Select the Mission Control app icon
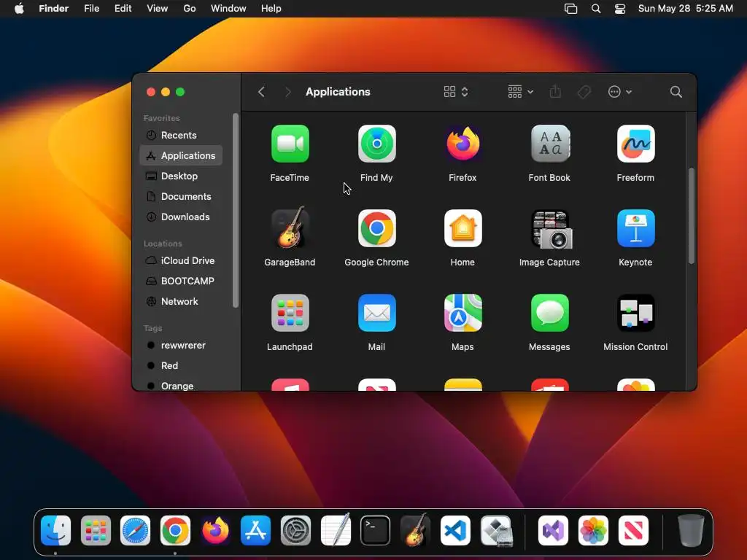 pos(635,313)
